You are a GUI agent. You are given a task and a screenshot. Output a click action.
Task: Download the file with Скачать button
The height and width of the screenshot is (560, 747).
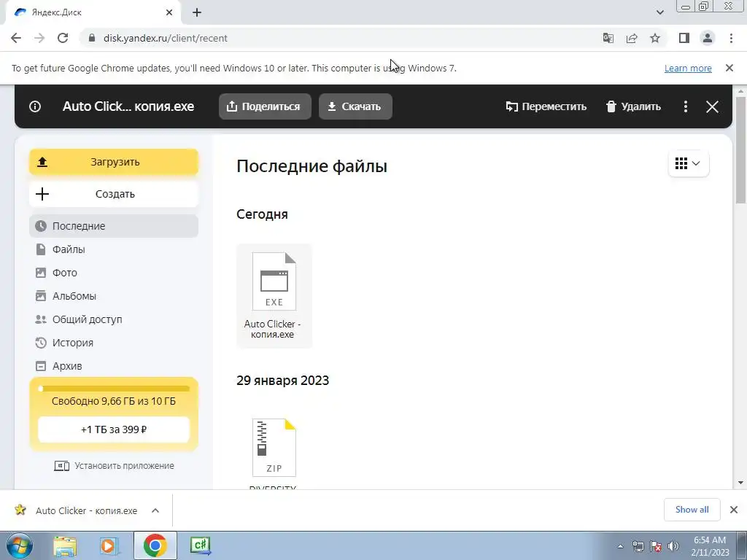(355, 106)
